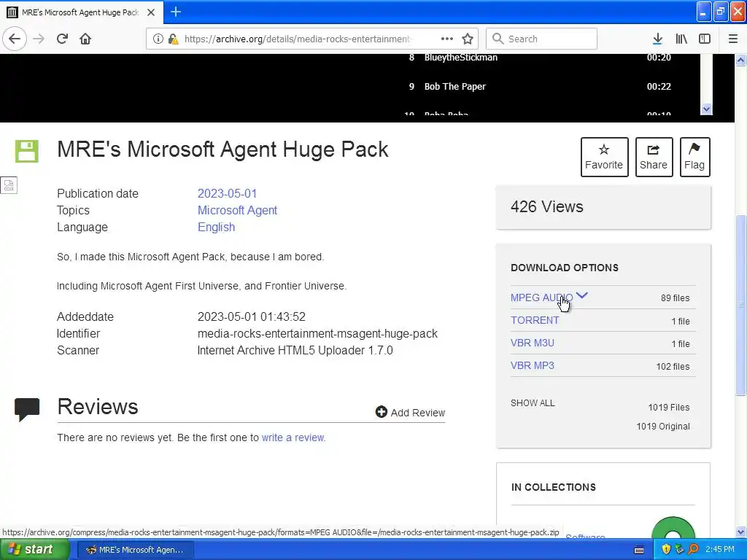Click the safely remove hardware tray icon

click(x=679, y=550)
